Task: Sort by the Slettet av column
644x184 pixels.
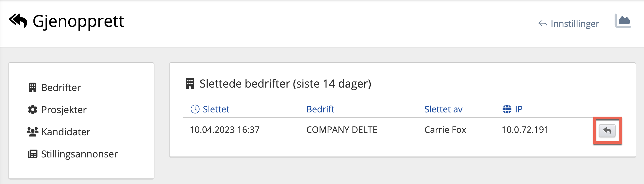Action: (x=443, y=109)
